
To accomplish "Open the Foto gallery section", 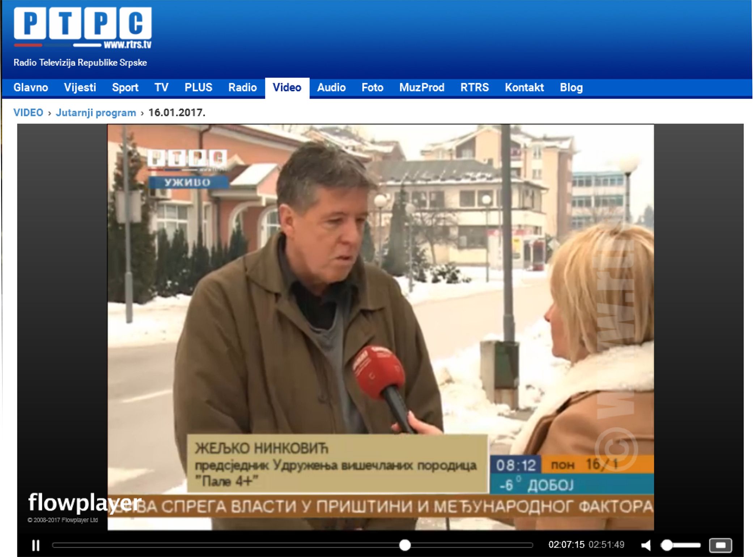I will [x=372, y=87].
